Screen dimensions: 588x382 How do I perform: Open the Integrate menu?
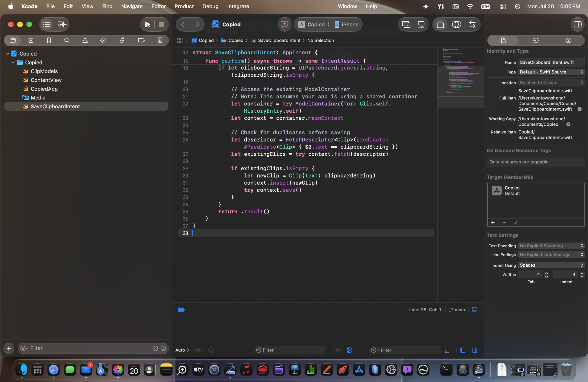point(238,6)
